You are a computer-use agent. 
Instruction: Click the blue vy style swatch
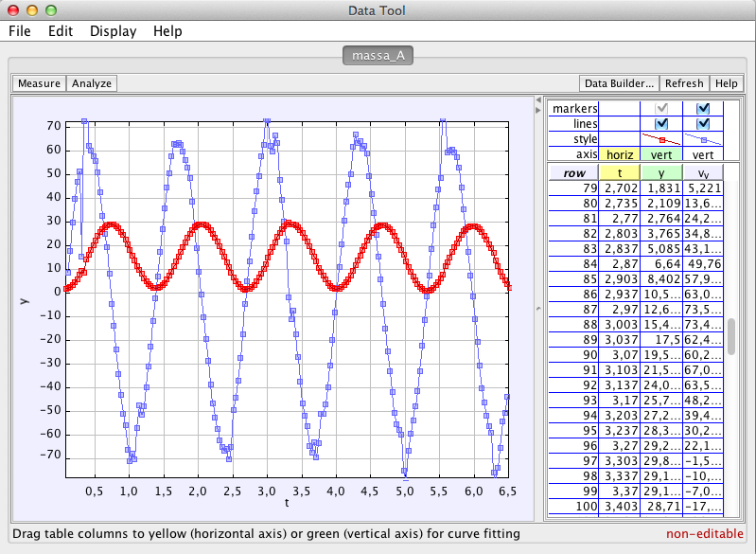(703, 139)
